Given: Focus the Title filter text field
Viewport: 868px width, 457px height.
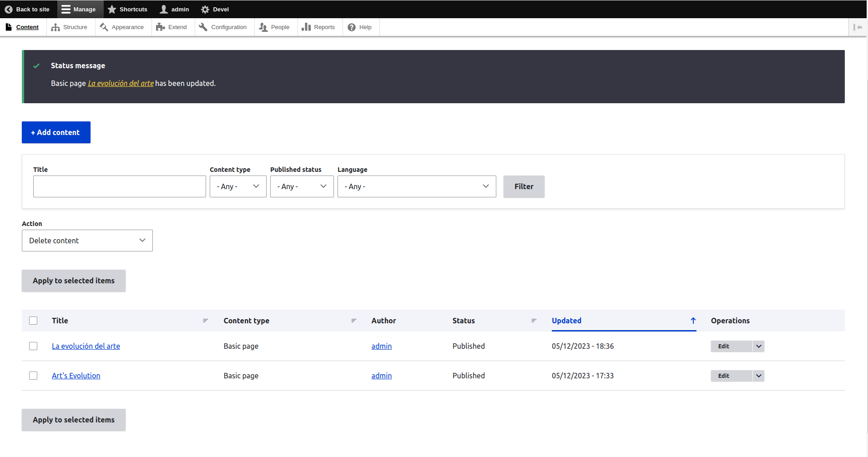Looking at the screenshot, I should pyautogui.click(x=119, y=186).
